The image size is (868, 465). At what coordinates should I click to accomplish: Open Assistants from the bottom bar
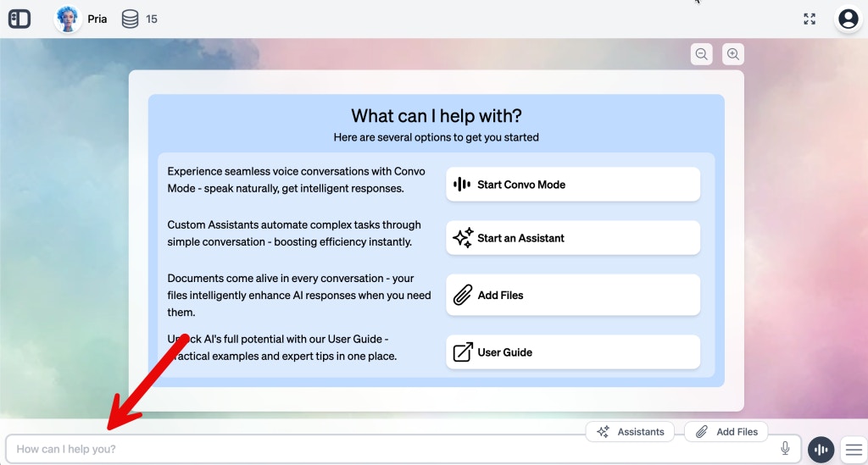pyautogui.click(x=630, y=432)
